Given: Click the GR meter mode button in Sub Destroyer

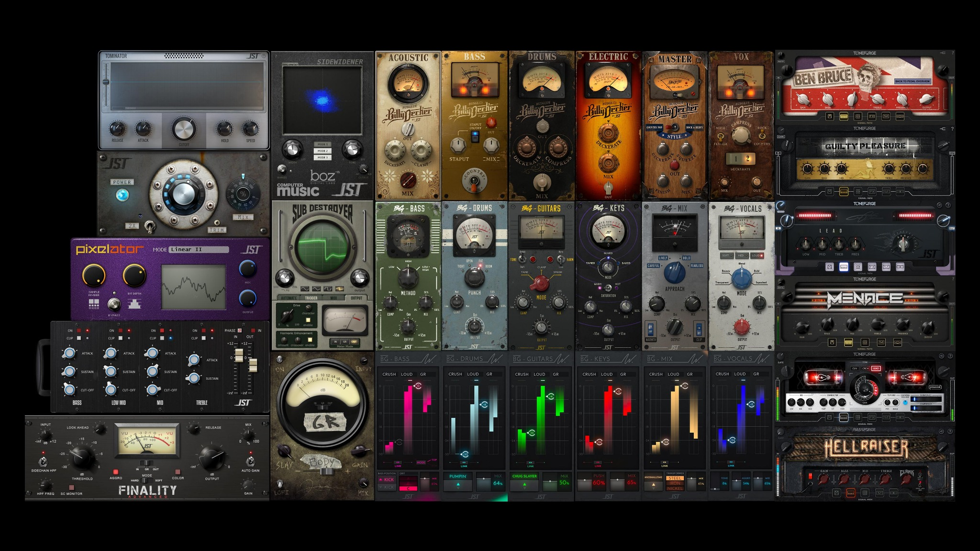Looking at the screenshot, I should click(345, 342).
